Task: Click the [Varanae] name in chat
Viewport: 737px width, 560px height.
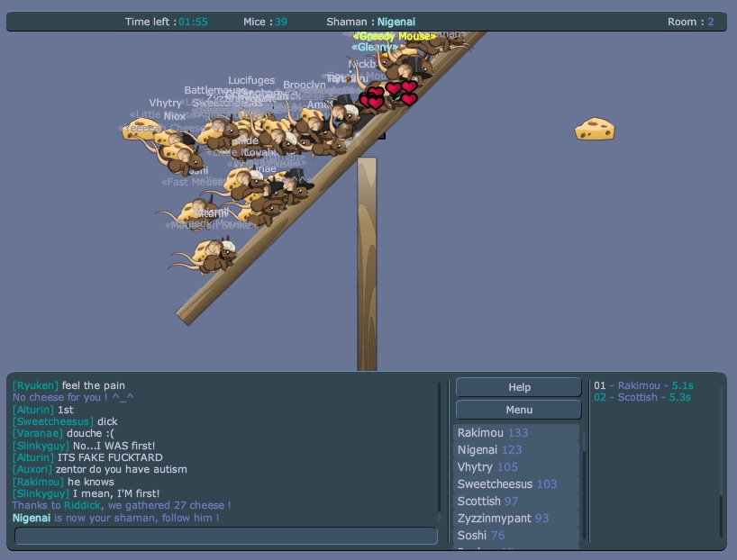Action: [38, 433]
